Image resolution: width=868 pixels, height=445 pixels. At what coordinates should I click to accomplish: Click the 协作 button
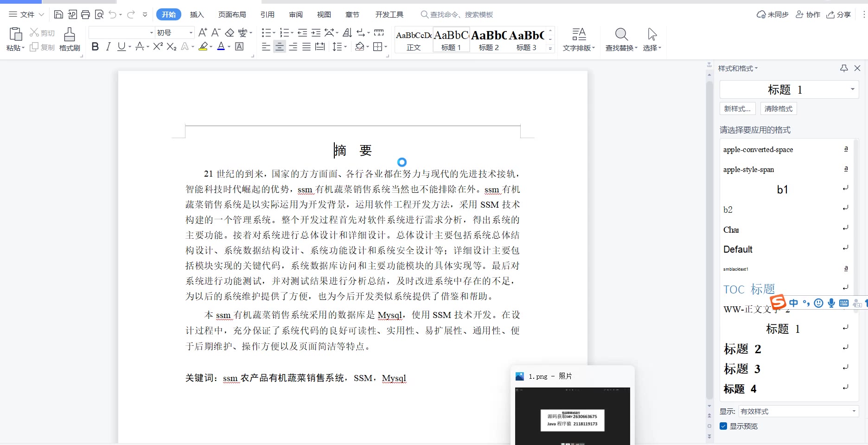[808, 14]
